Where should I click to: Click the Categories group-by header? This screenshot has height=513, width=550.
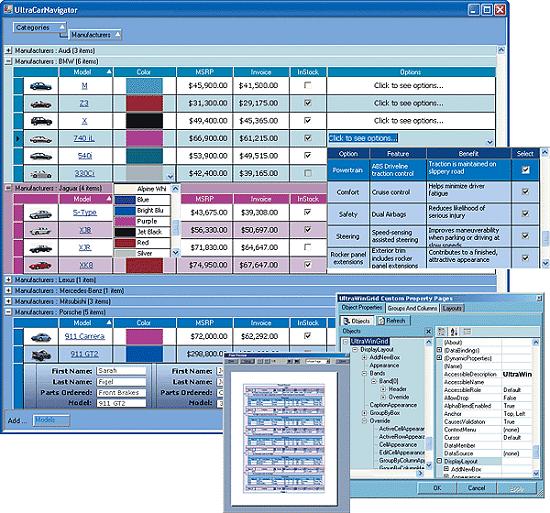pyautogui.click(x=39, y=27)
